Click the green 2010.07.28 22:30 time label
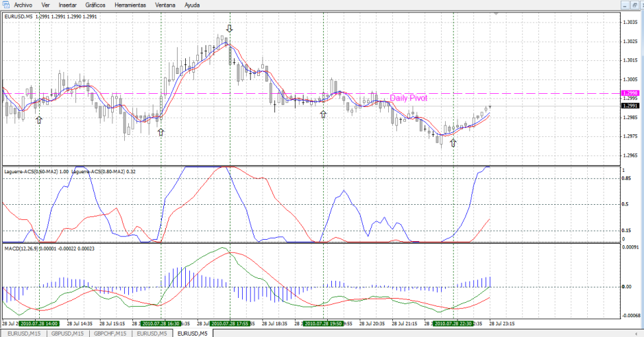Image resolution: width=644 pixels, height=337 pixels. click(x=453, y=323)
